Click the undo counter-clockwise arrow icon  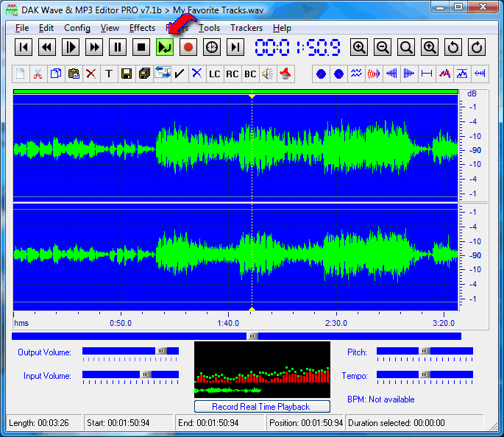[x=453, y=47]
